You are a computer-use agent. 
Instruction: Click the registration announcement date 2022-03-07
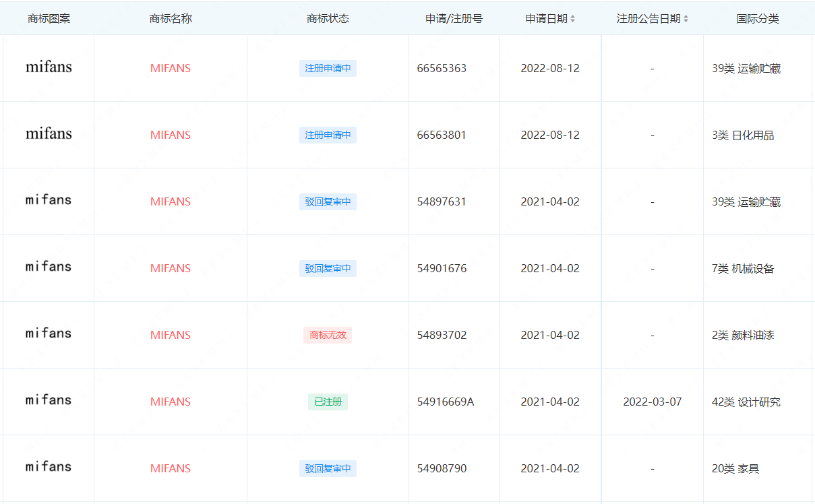(652, 402)
